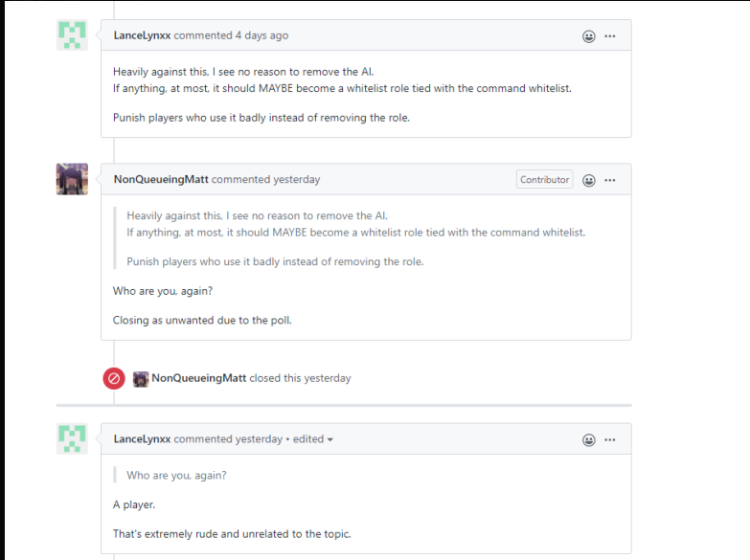Open options menu on LanceLynxx's first comment

pos(610,36)
